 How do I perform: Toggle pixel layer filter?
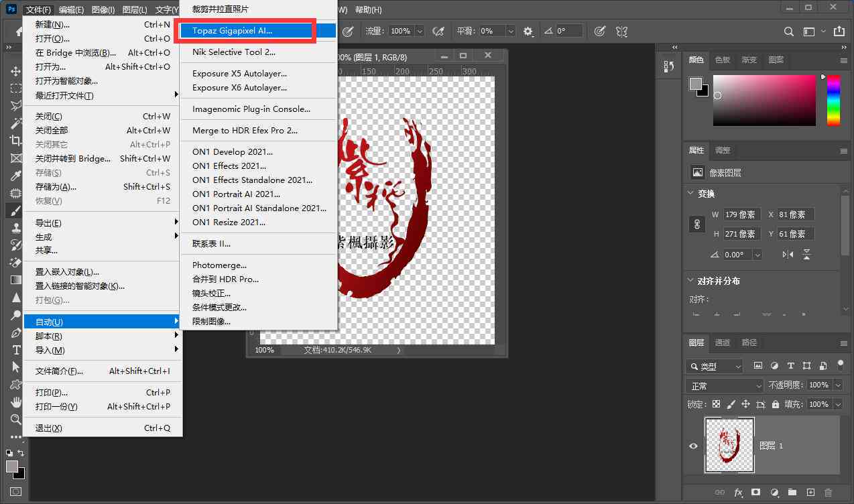pyautogui.click(x=758, y=366)
